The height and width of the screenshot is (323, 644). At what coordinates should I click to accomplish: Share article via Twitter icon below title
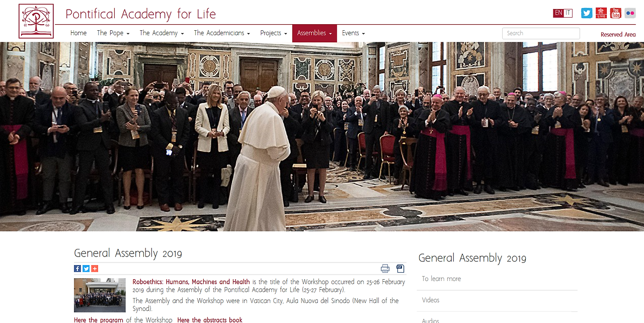point(86,269)
